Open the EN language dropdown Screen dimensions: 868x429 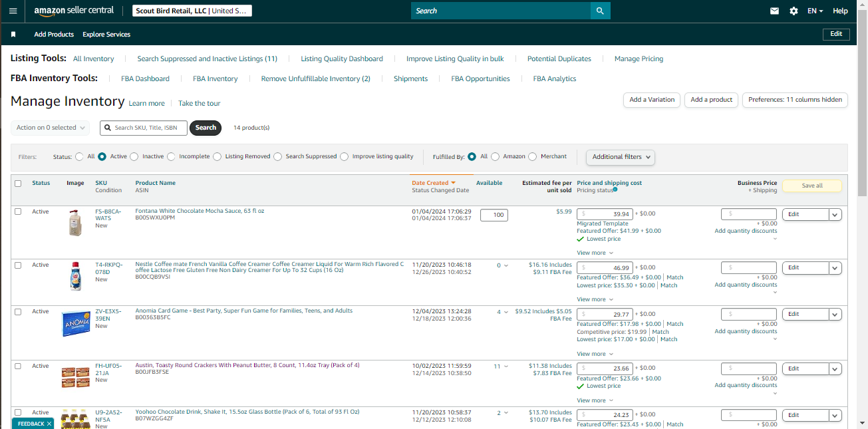coord(815,11)
